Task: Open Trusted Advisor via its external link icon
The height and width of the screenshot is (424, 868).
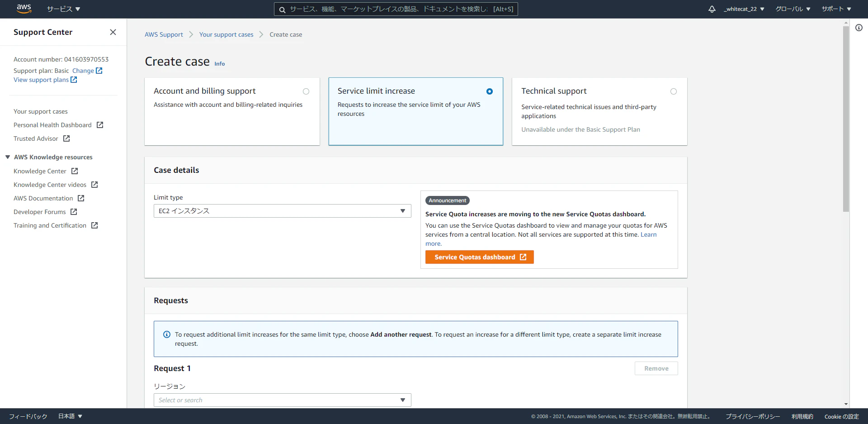Action: tap(66, 138)
